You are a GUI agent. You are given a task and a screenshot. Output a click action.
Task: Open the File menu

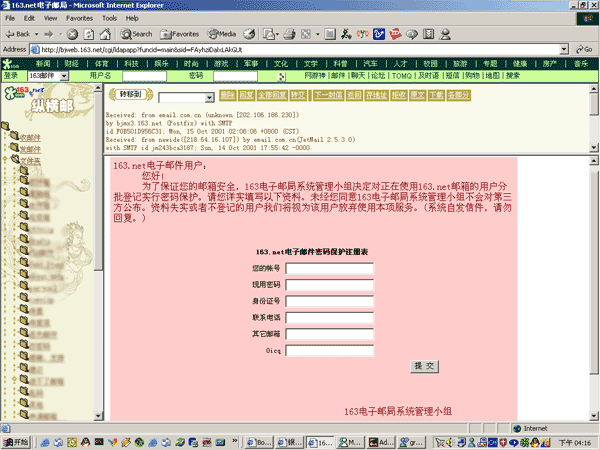tap(10, 18)
